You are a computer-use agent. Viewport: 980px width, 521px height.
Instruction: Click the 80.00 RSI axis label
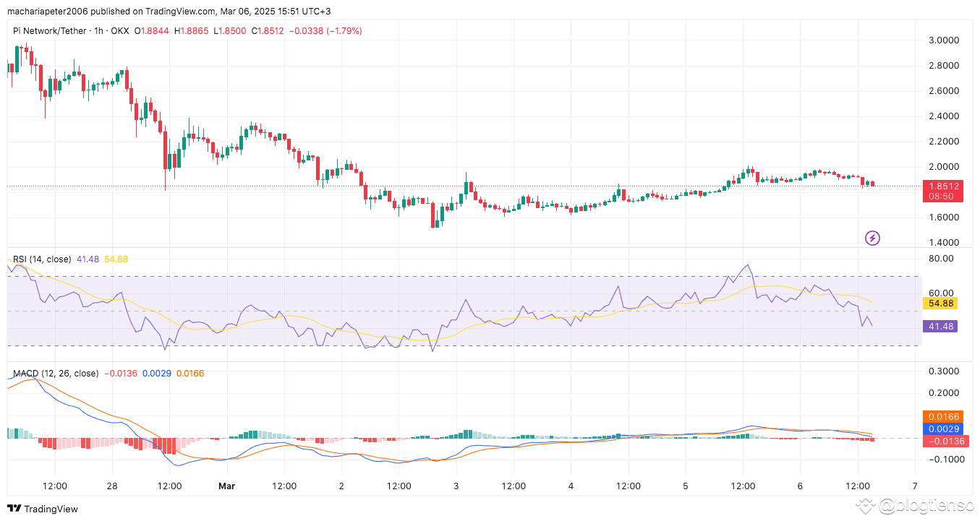942,259
